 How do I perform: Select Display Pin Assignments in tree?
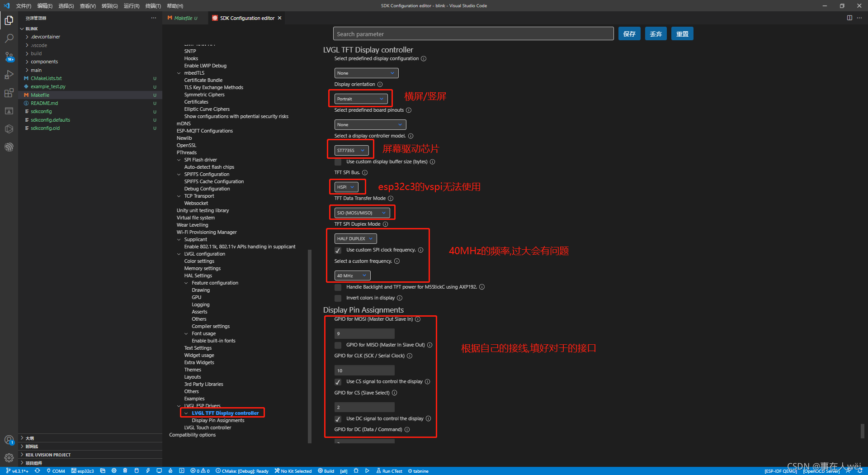[x=218, y=421]
